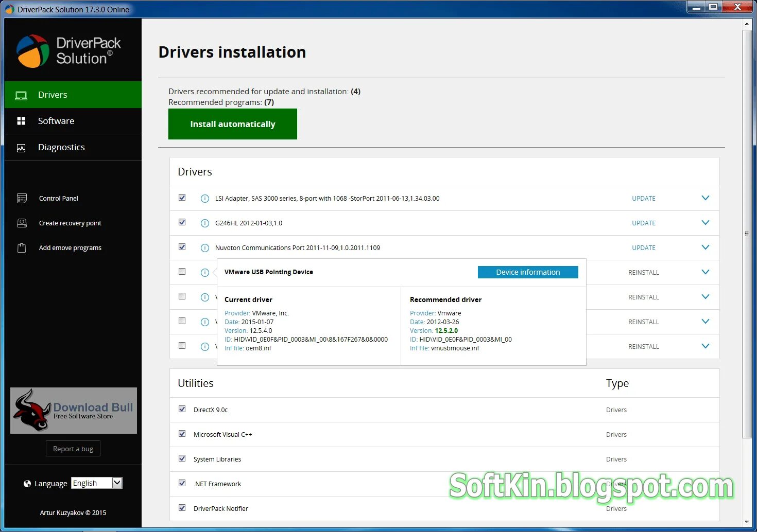Click the laptop icon beside Drivers
Screen dimensions: 757x532
pos(21,95)
